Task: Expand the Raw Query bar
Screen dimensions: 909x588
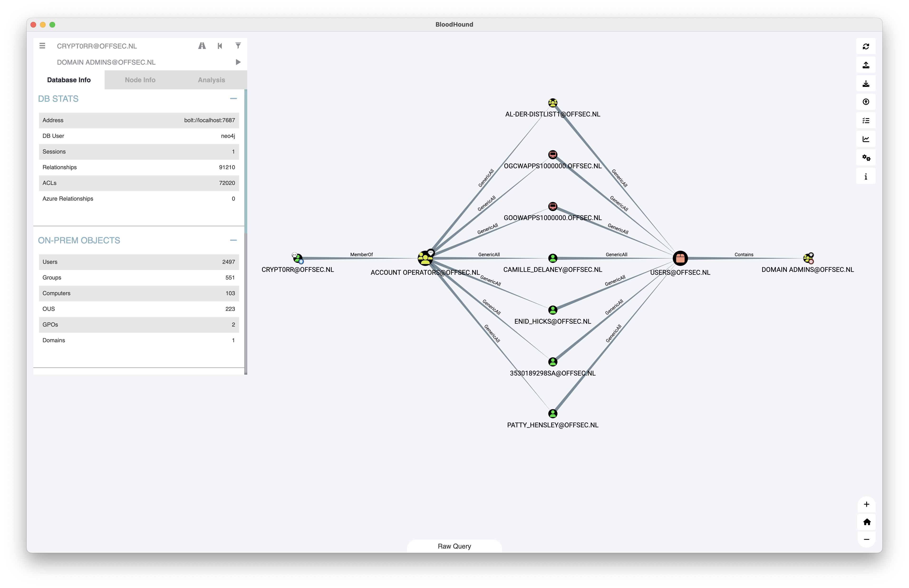Action: coord(454,546)
